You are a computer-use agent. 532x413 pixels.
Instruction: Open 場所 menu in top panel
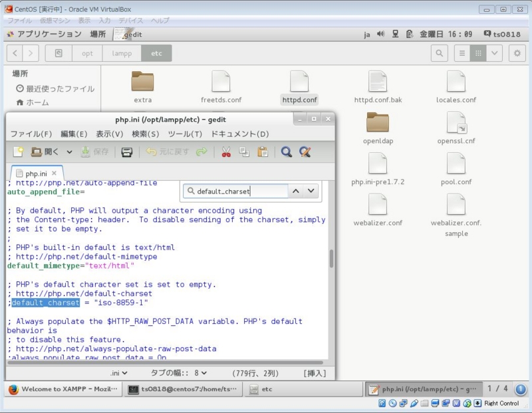(98, 34)
